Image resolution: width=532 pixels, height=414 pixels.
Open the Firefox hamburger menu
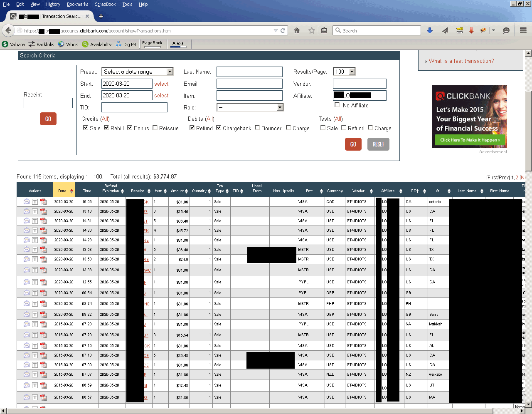click(523, 30)
